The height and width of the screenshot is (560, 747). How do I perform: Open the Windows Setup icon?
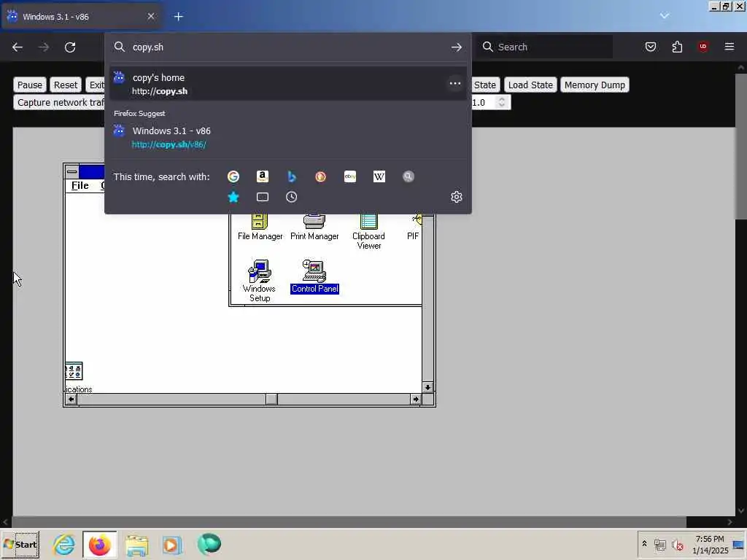(260, 281)
